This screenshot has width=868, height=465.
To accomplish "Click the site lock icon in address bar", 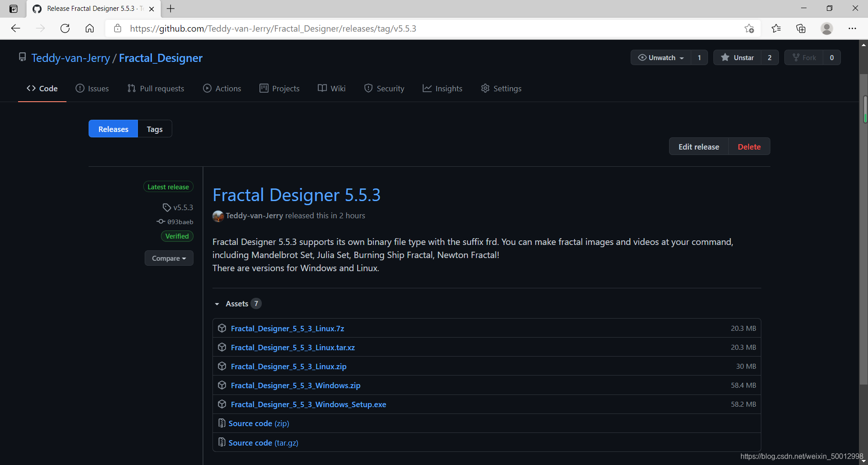I will (x=118, y=28).
